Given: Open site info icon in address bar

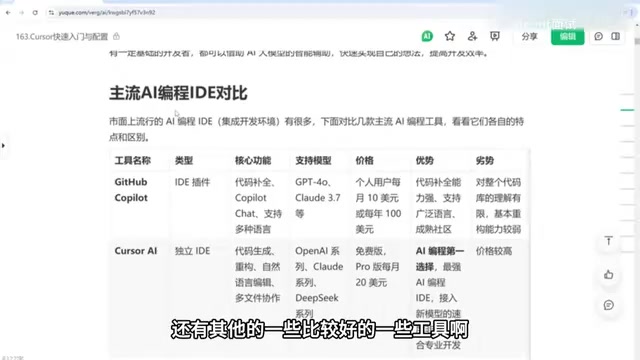Looking at the screenshot, I should (x=51, y=13).
